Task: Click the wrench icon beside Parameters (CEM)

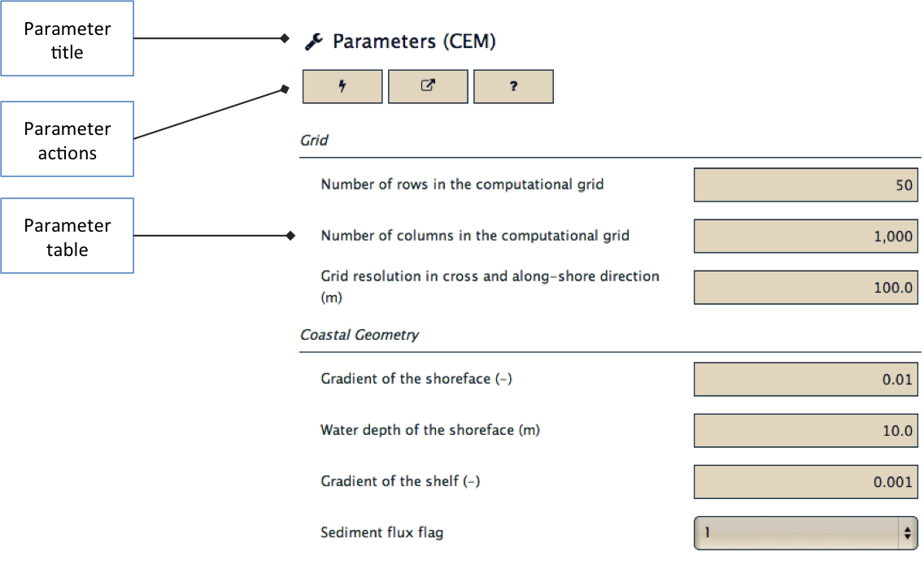Action: point(313,41)
